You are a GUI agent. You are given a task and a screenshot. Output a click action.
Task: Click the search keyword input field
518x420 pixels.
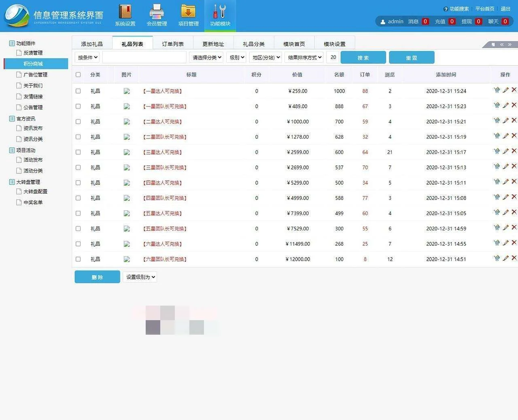(x=144, y=57)
